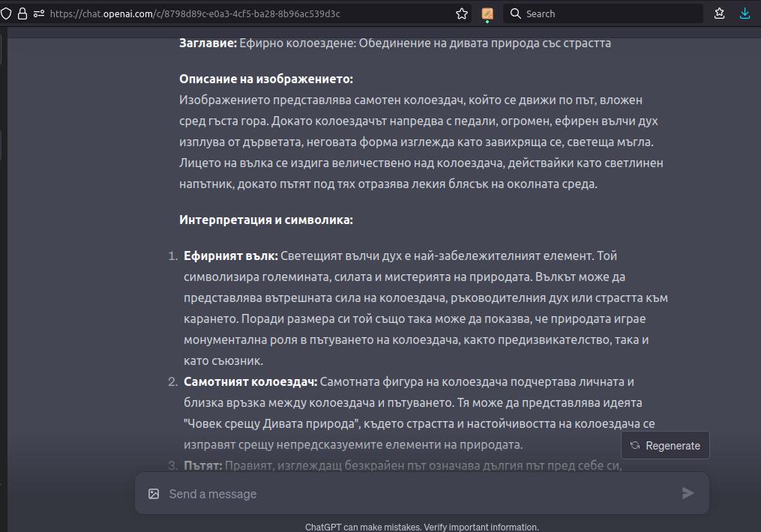This screenshot has height=532, width=761.
Task: Click the tracking protection shield icon
Action: click(x=6, y=13)
